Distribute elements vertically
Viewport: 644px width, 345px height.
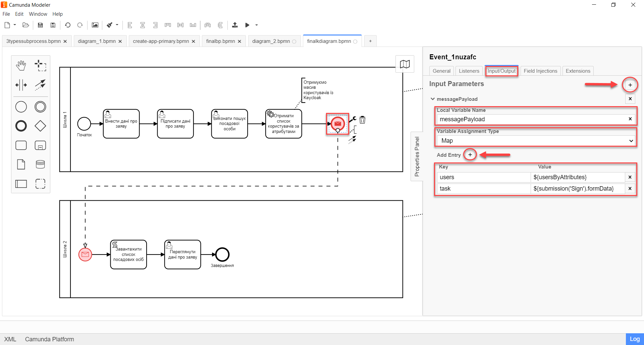pos(220,25)
